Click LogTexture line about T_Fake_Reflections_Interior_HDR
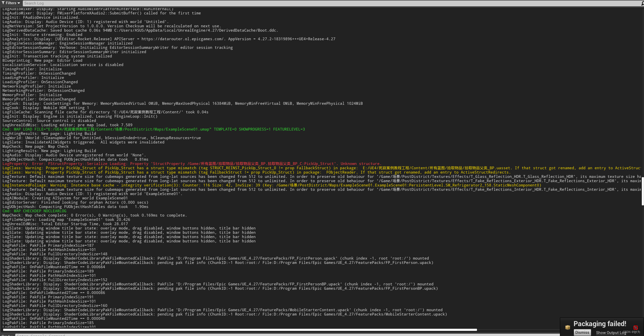 322,190
